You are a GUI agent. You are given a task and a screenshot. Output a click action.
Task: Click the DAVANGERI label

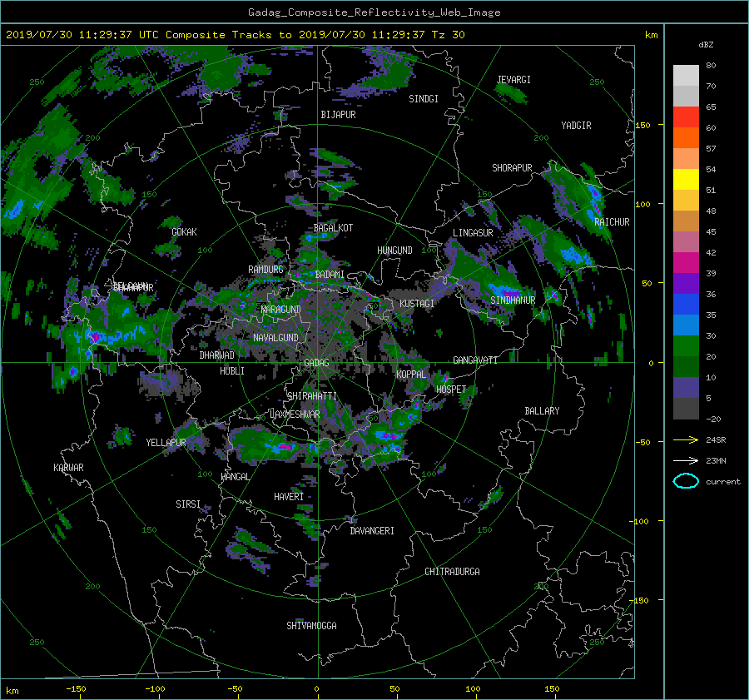[x=372, y=531]
